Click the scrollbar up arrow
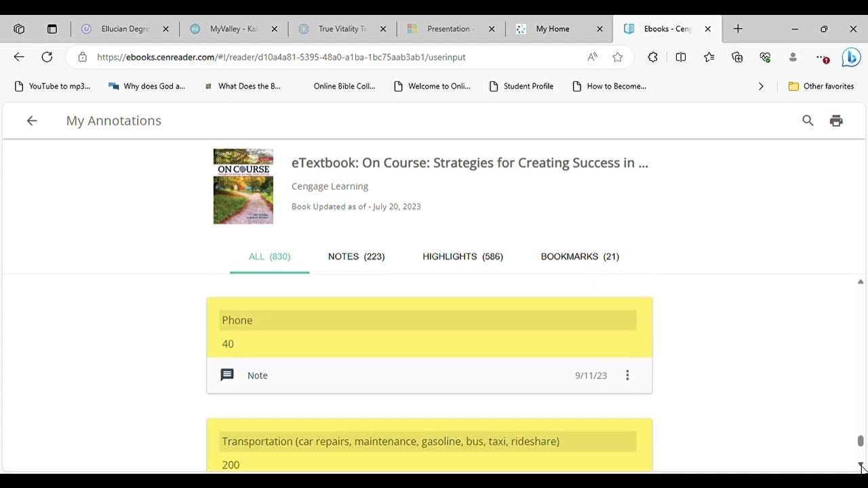Viewport: 868px width, 488px height. pyautogui.click(x=861, y=281)
